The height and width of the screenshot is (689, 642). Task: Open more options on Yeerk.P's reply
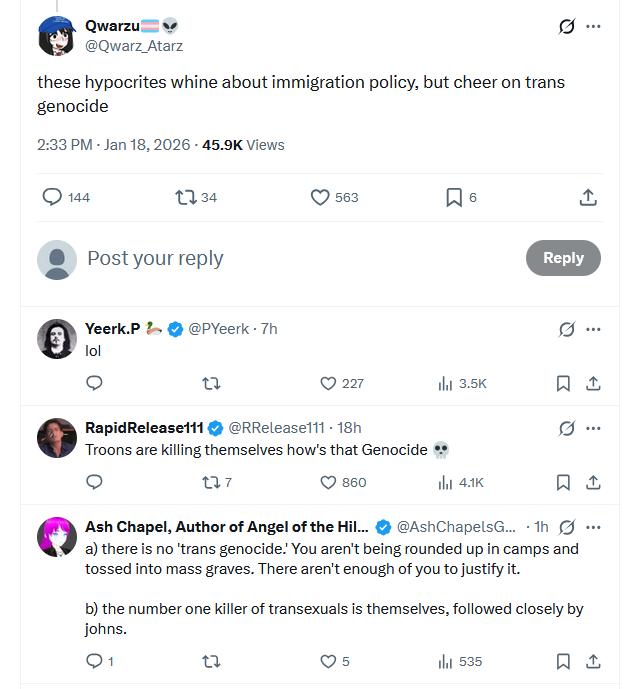point(594,329)
